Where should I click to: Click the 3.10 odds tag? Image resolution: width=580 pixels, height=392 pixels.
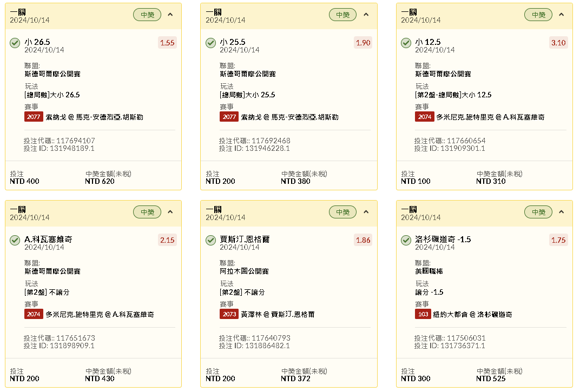pos(558,43)
